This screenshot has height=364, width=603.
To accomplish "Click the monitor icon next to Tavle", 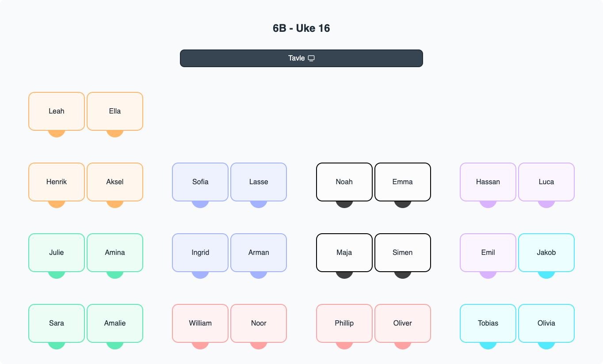I will (311, 58).
